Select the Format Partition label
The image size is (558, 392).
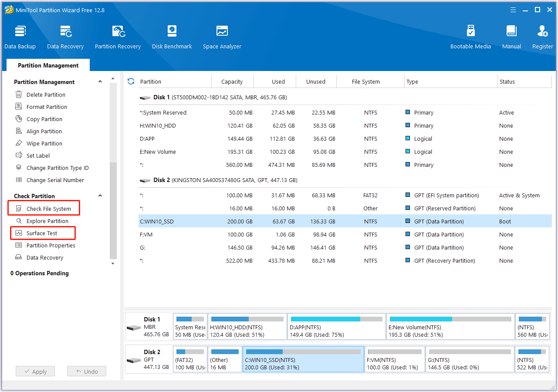tap(47, 107)
